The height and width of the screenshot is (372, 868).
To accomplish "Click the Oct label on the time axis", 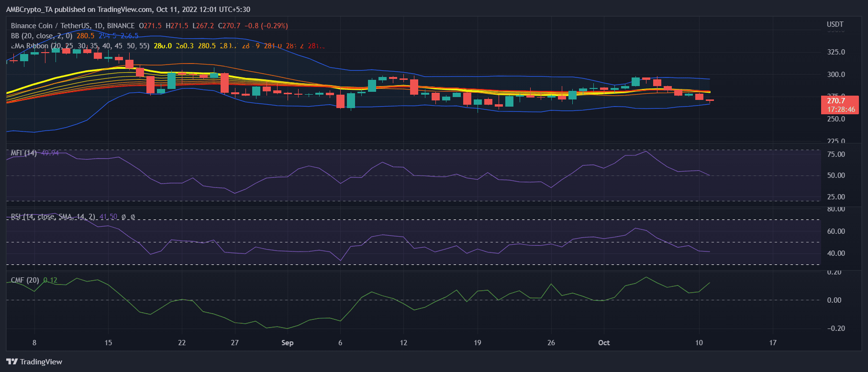I will coord(604,343).
